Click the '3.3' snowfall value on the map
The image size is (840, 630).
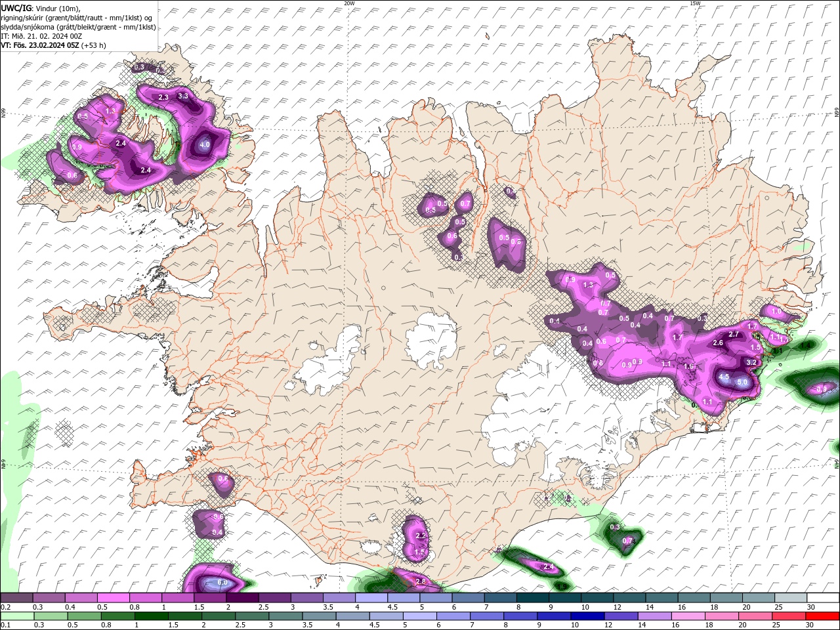click(x=183, y=96)
